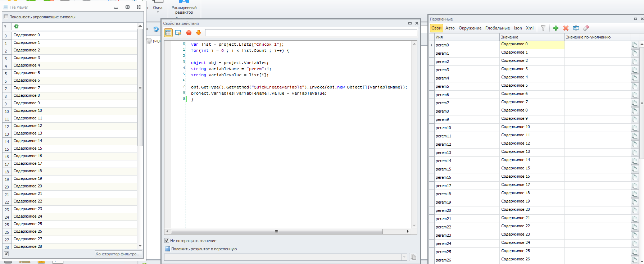This screenshot has width=644, height=264.
Task: Click the eraser clear icon in Переменные
Action: 586,28
